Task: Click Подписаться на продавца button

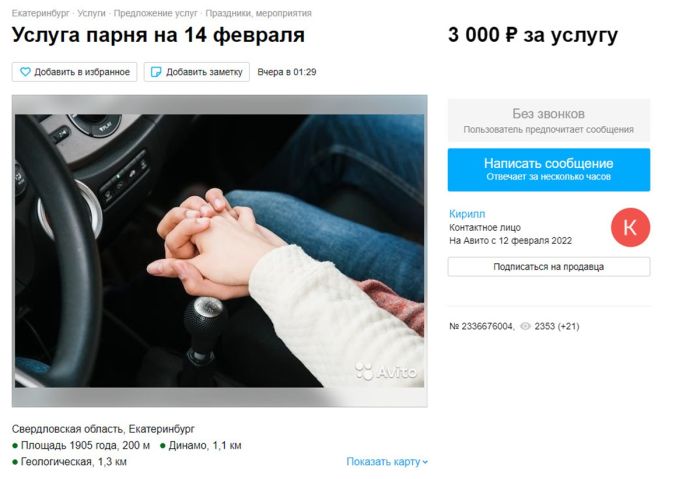Action: tap(549, 267)
